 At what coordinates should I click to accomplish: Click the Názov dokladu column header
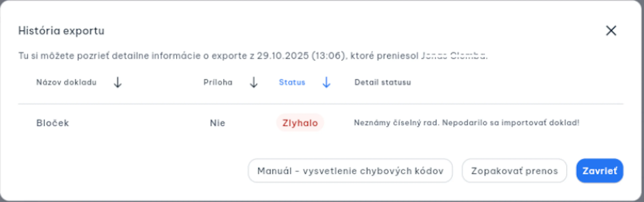66,82
